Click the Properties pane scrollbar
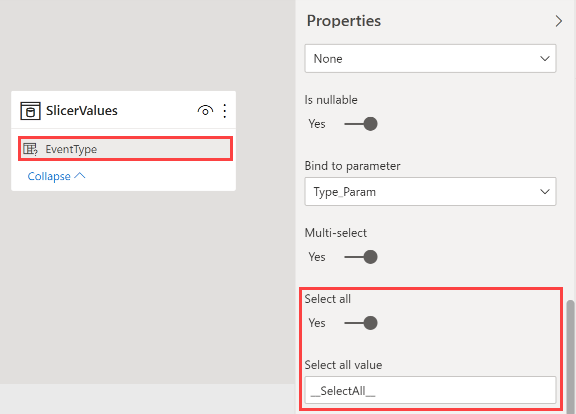Image resolution: width=576 pixels, height=414 pixels. (x=570, y=356)
